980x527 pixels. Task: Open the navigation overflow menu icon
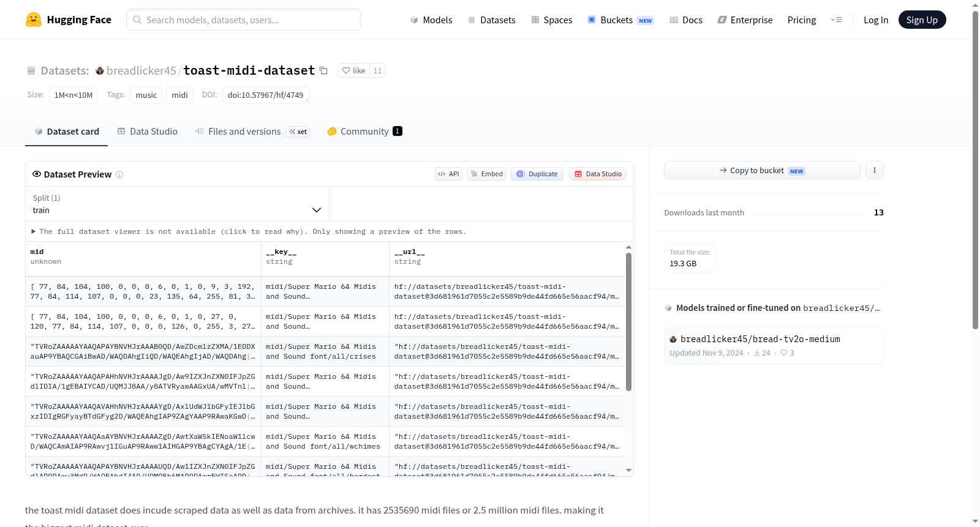pyautogui.click(x=836, y=20)
